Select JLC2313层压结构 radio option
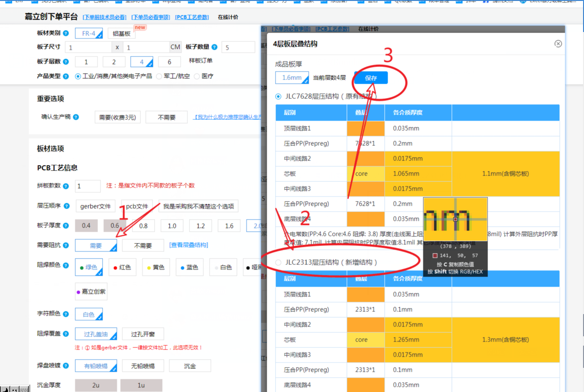Viewport: 584px width, 392px height. tap(279, 263)
